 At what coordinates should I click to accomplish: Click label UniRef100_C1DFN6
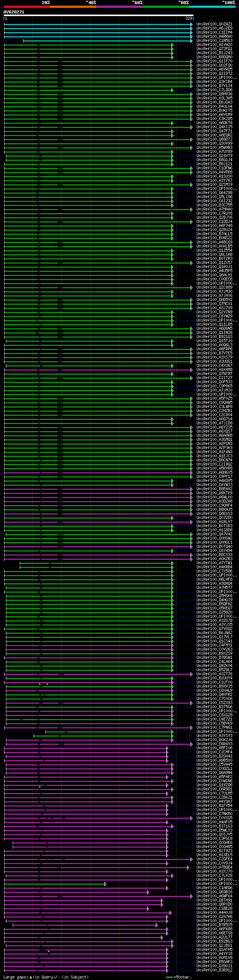[214, 168]
